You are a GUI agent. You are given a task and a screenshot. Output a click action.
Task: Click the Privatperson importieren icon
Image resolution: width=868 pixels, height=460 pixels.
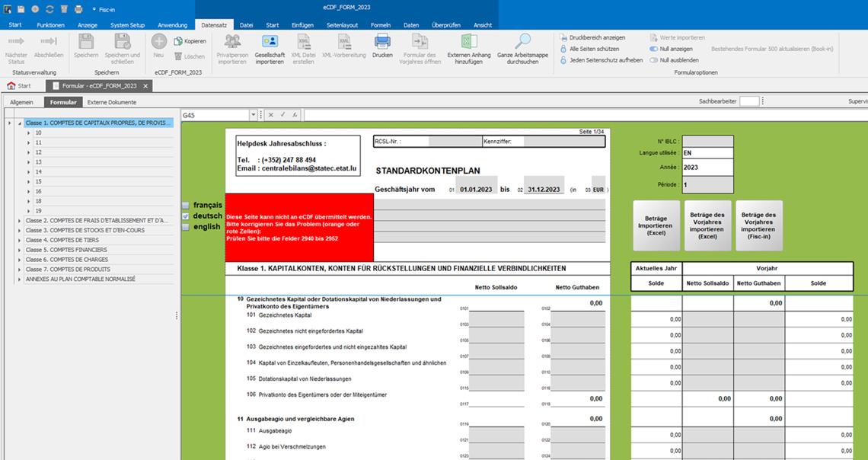[232, 42]
